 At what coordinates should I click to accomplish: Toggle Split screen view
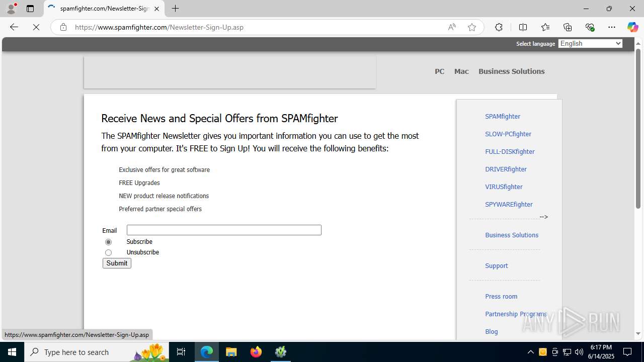click(523, 27)
